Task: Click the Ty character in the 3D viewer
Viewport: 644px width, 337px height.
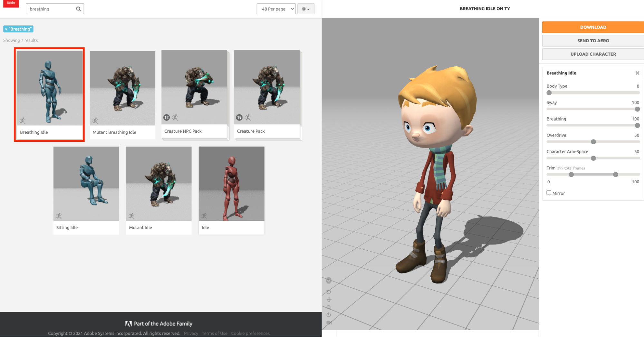Action: 437,174
